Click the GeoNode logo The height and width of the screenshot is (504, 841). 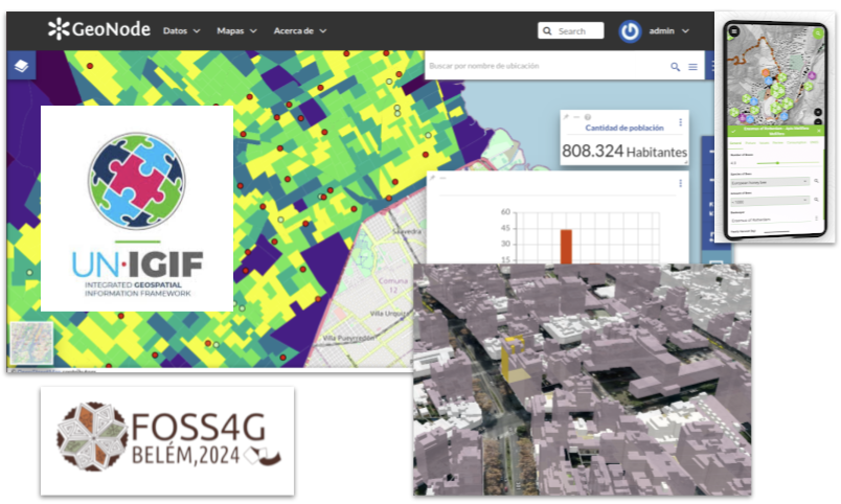99,30
